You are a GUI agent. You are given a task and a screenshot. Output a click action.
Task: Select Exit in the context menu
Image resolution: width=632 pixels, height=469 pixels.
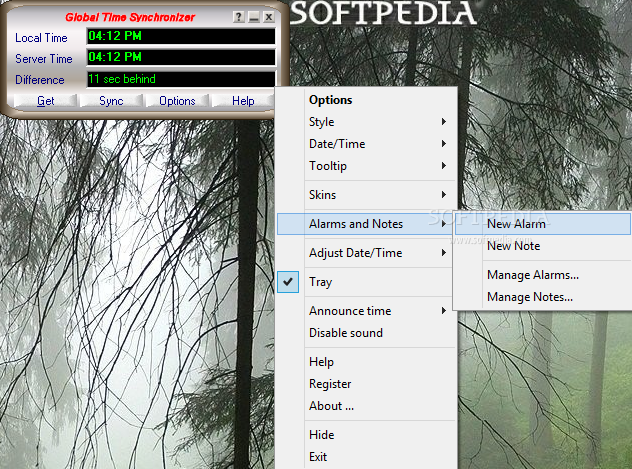(x=367, y=457)
